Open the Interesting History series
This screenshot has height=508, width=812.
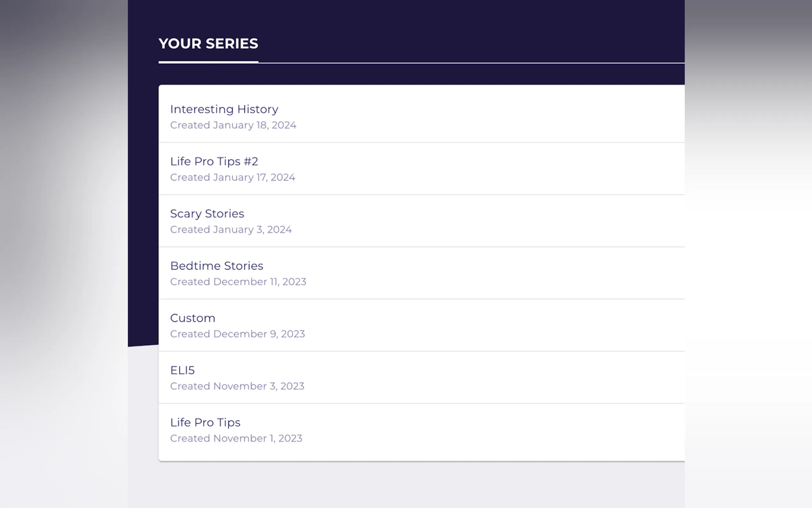(224, 109)
